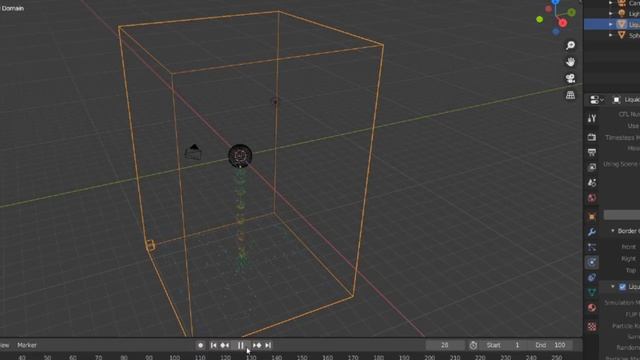
Task: Switch perspective/orthographic with the grid icon
Action: (x=570, y=95)
